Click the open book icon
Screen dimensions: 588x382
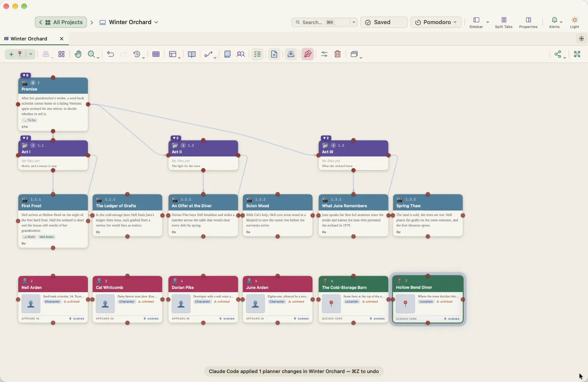pyautogui.click(x=192, y=54)
